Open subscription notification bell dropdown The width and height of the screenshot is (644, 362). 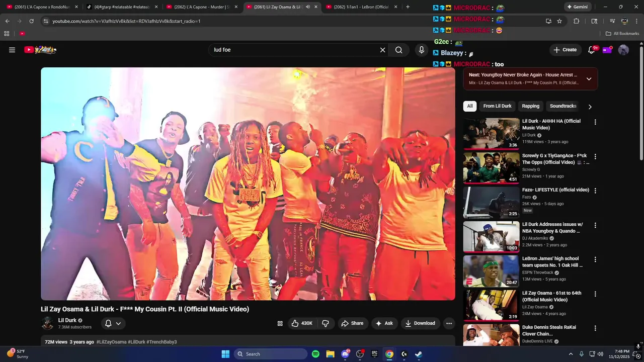[x=113, y=323]
